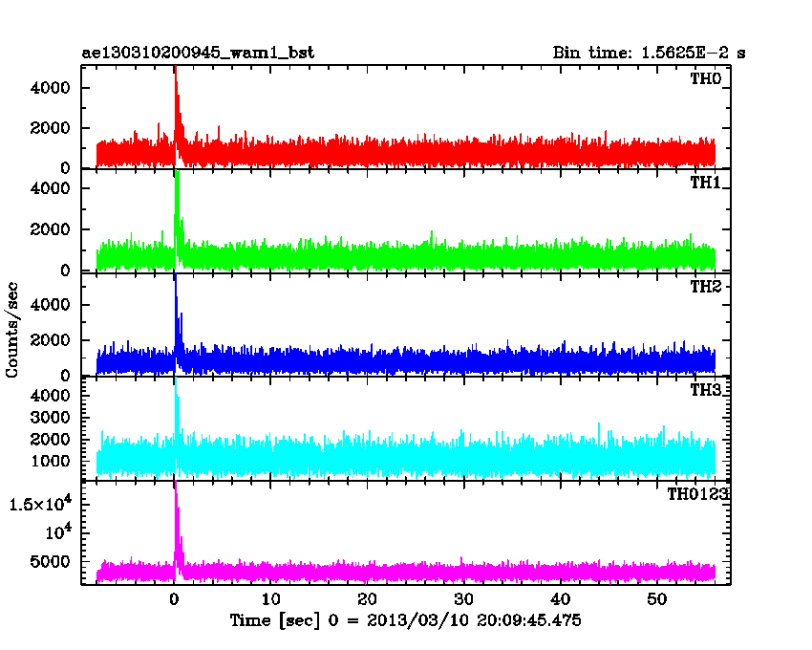Click the 5000 tick in TH0123 panel
Viewport: 812px width, 650px height.
(x=50, y=561)
